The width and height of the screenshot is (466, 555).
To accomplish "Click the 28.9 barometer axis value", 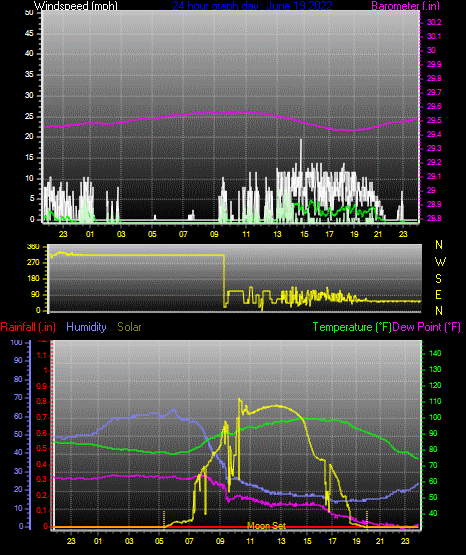I will pyautogui.click(x=434, y=205).
